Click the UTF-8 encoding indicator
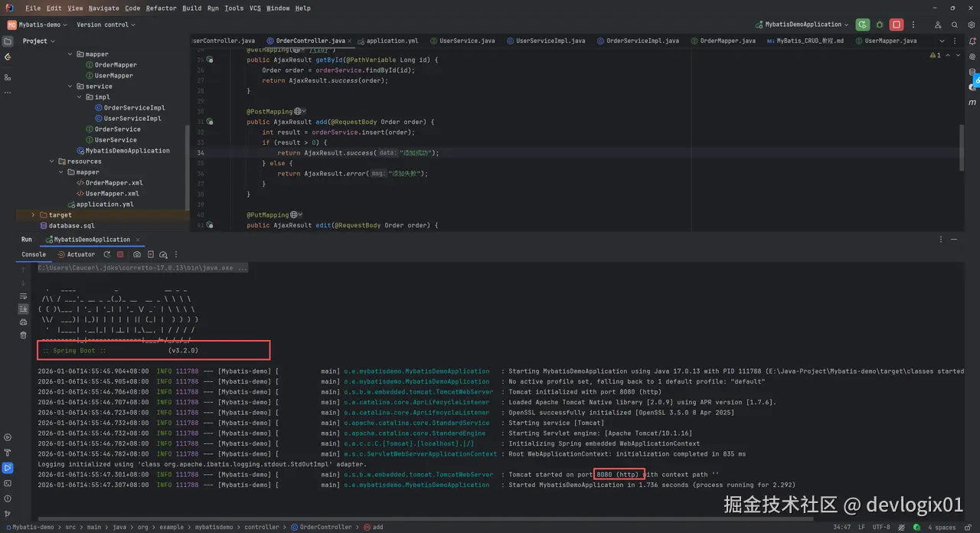980x533 pixels. [881, 527]
